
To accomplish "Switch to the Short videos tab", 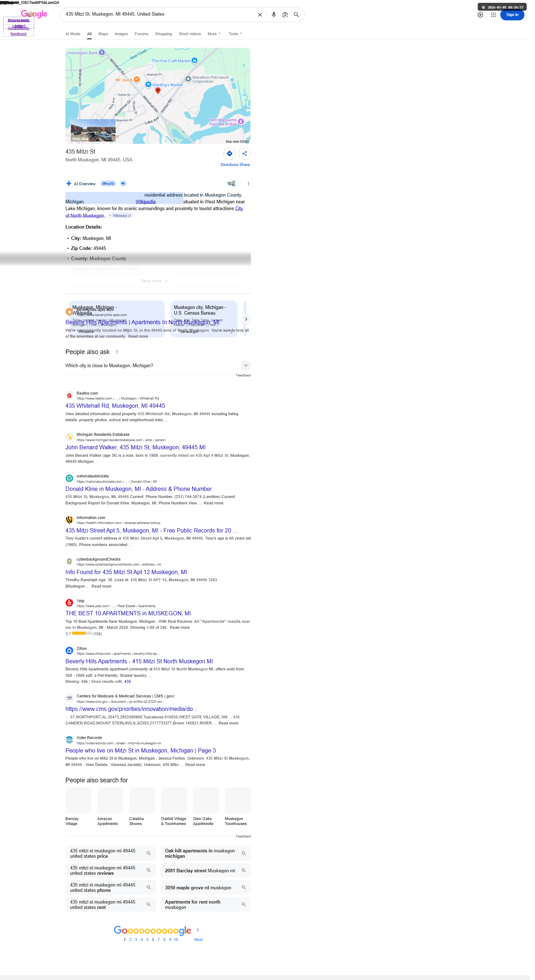I will click(190, 34).
